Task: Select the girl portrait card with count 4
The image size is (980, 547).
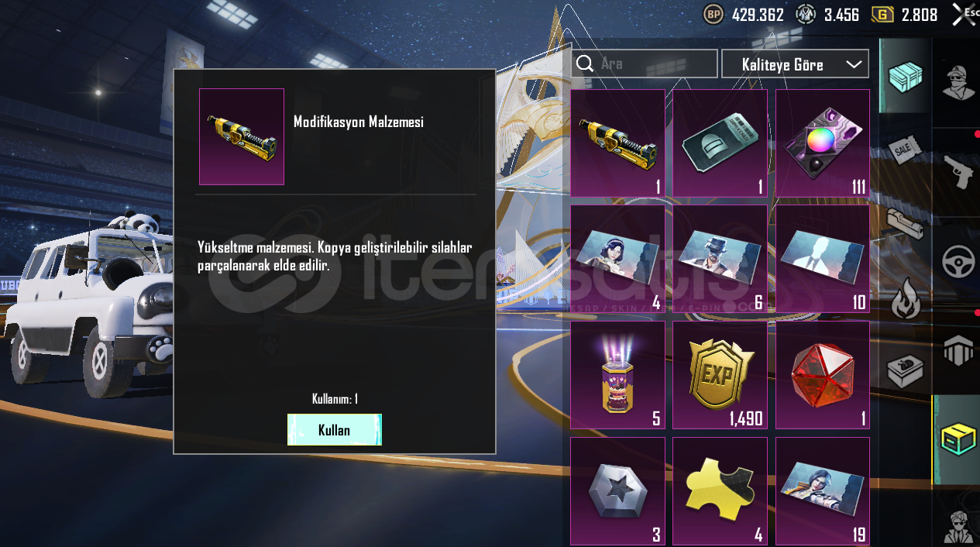Action: [x=617, y=259]
